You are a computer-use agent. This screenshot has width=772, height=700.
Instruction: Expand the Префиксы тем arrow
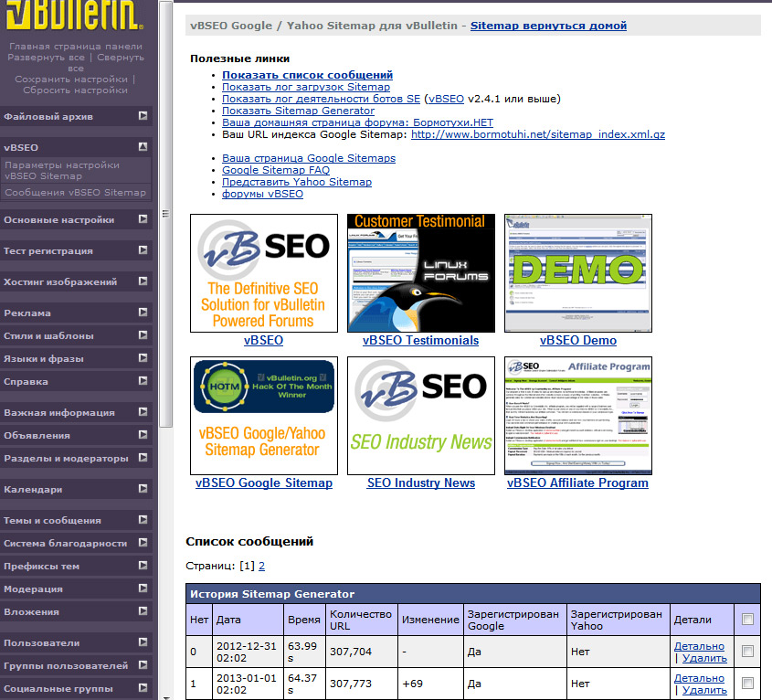point(143,565)
